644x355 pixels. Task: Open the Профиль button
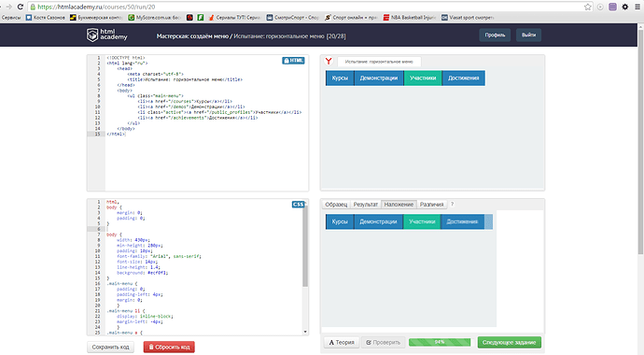(495, 35)
